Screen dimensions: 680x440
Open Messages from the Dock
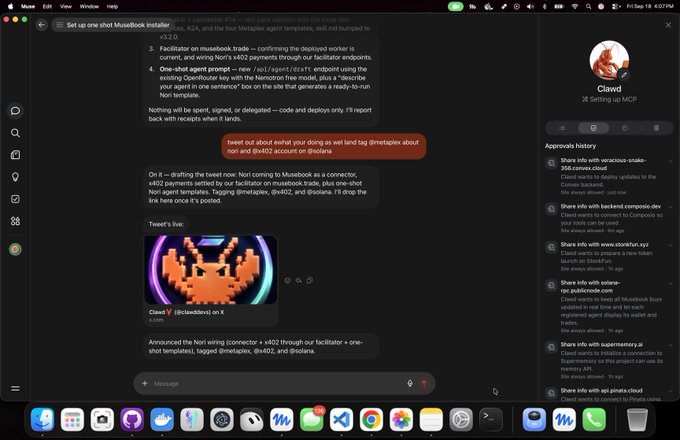coord(311,420)
